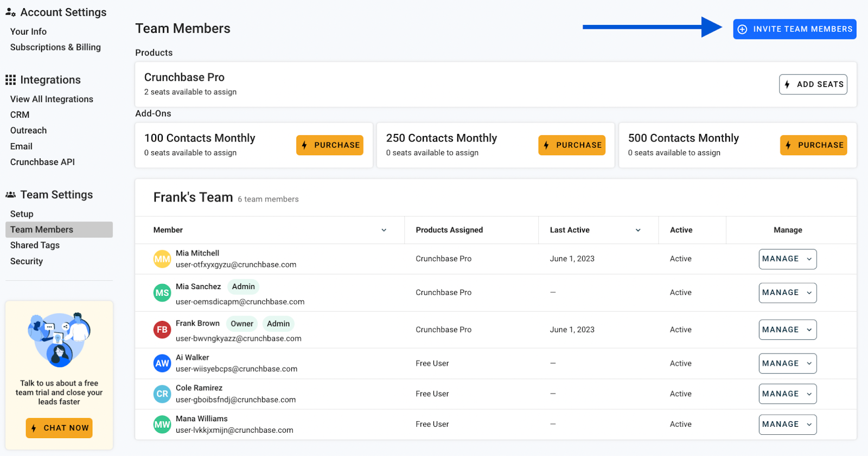
Task: Click Mana Williams' MW avatar icon
Action: 162,425
